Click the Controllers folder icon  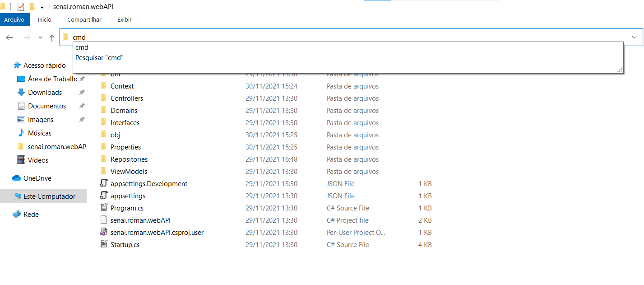pyautogui.click(x=103, y=98)
